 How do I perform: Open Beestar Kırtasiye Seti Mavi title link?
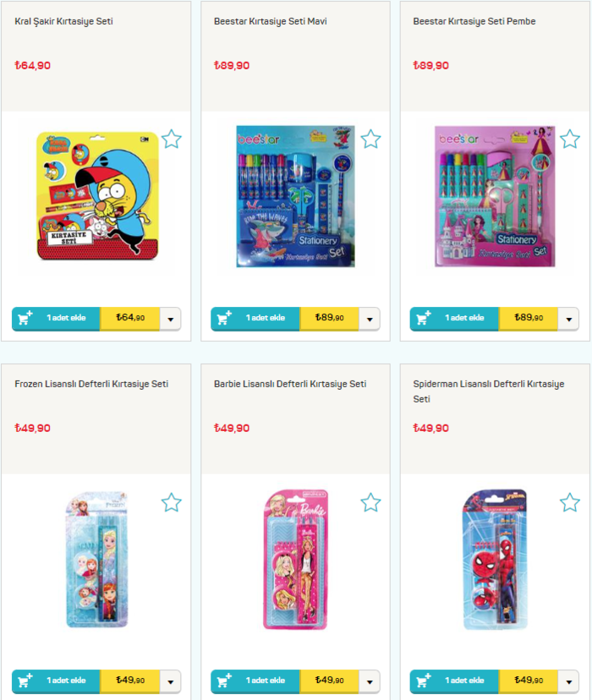pyautogui.click(x=270, y=21)
